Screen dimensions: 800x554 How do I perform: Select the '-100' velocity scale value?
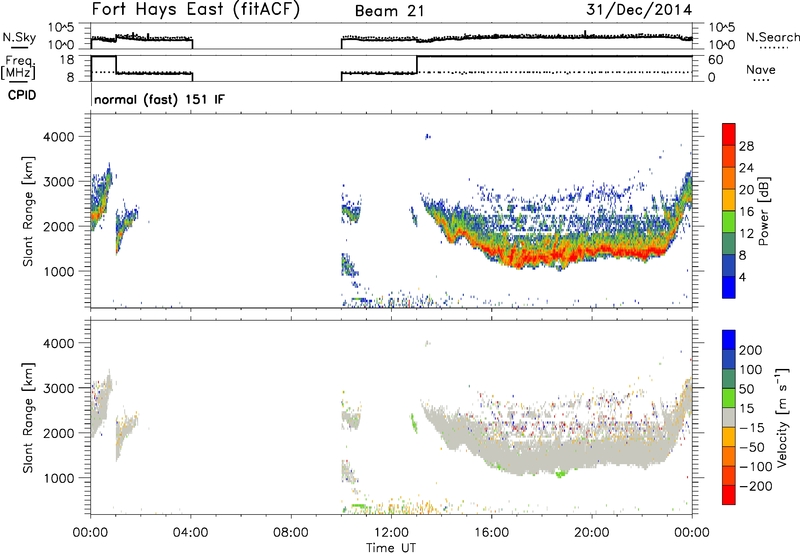[x=755, y=467]
